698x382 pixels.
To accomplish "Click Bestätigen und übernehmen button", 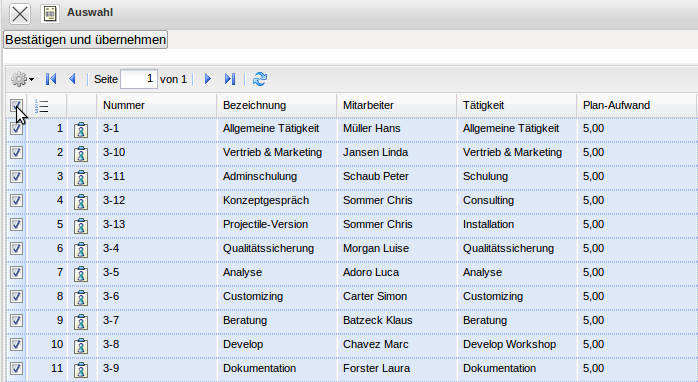I will [85, 40].
